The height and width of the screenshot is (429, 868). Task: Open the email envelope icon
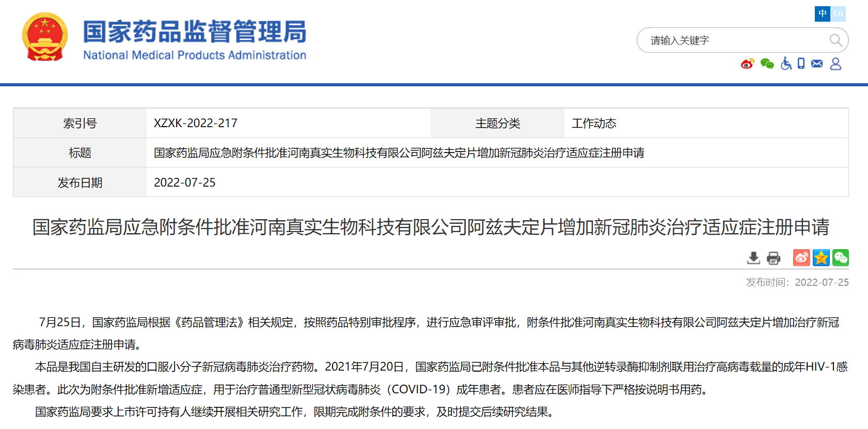[817, 64]
